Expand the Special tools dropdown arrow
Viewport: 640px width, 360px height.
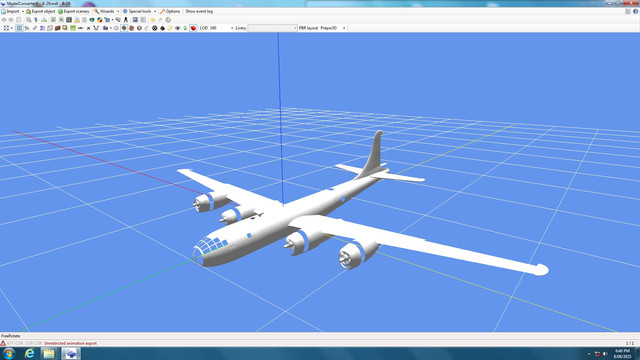tap(155, 11)
